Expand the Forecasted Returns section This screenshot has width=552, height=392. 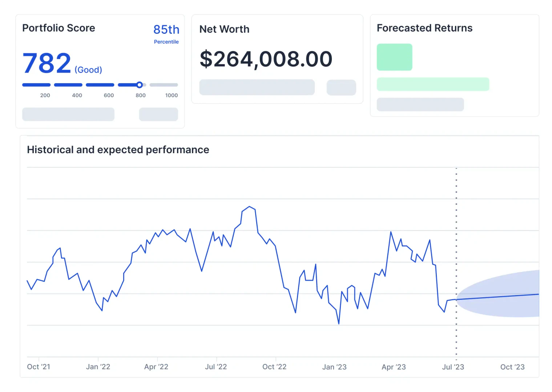(x=424, y=28)
